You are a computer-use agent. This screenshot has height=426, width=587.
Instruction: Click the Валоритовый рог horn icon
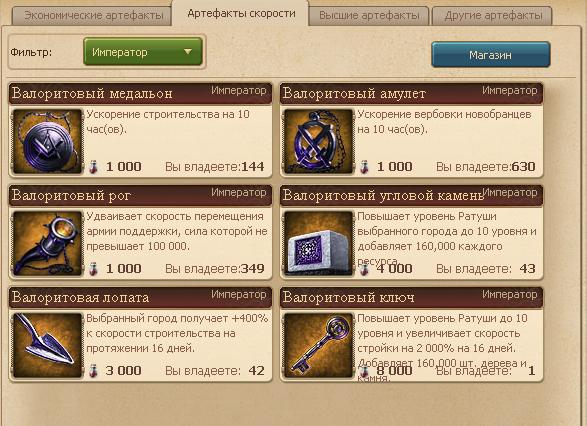point(48,243)
